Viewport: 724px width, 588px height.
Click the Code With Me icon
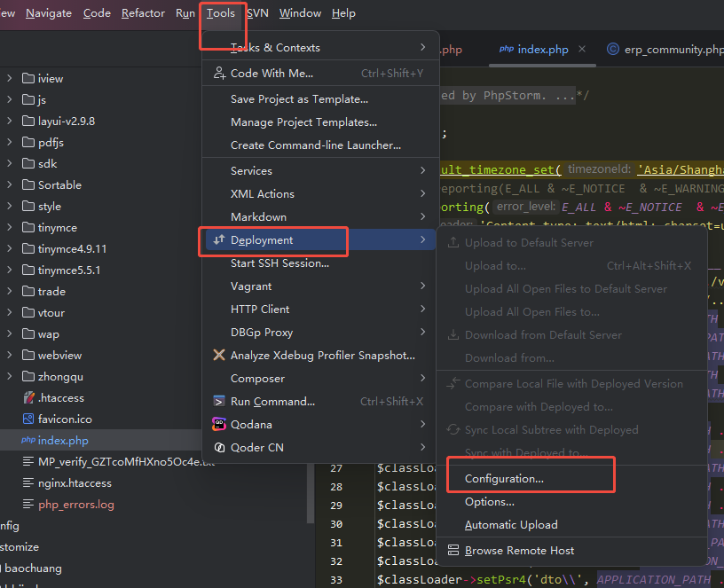(219, 73)
